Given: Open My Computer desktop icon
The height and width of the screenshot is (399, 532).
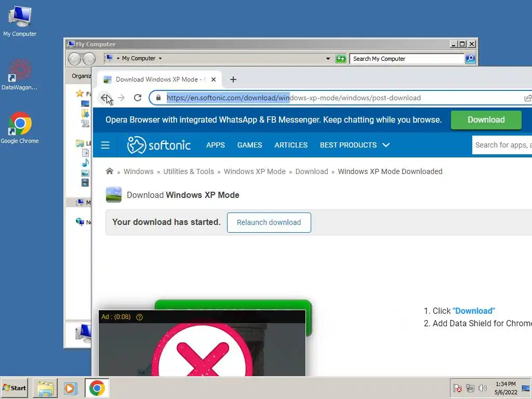Looking at the screenshot, I should pos(20,21).
